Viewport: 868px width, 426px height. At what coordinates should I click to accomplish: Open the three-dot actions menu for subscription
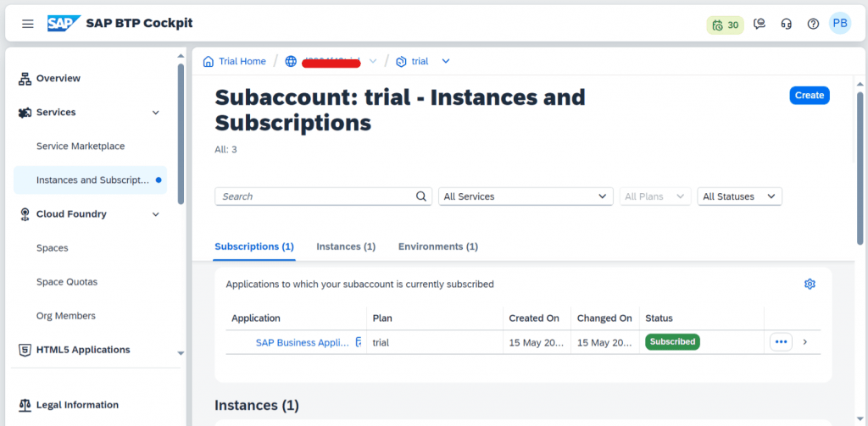pyautogui.click(x=781, y=342)
